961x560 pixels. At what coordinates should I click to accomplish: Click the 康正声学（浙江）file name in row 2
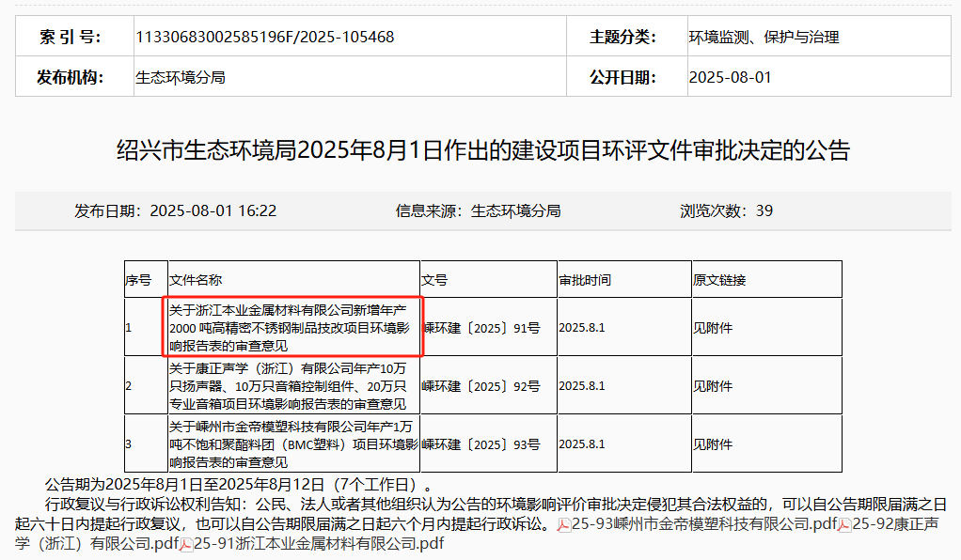pyautogui.click(x=293, y=385)
